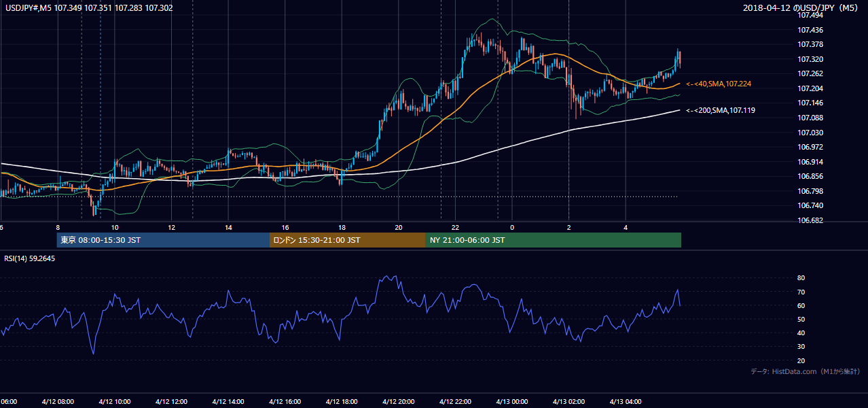
Task: Click the HistData.com data source credit
Action: [806, 371]
